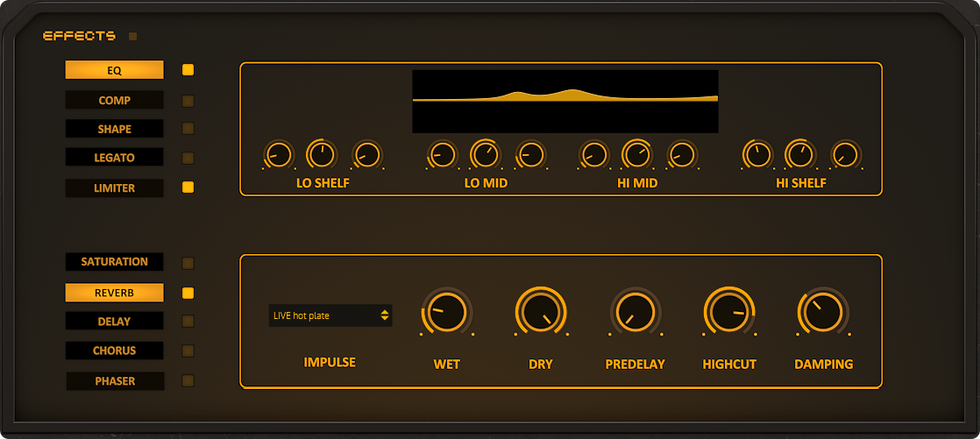Open the PHASER effect tab
This screenshot has width=980, height=439.
pos(115,380)
